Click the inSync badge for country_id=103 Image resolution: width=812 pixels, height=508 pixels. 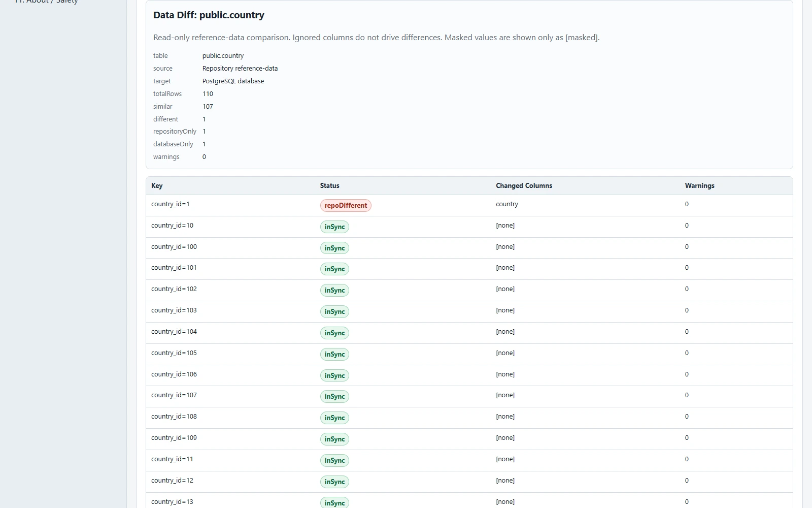[334, 312]
